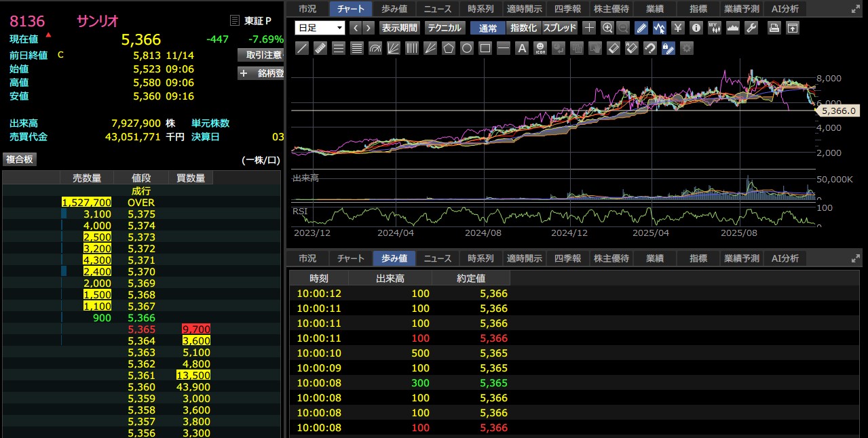Select the text 'A' annotation tool
868x438 pixels.
point(522,48)
